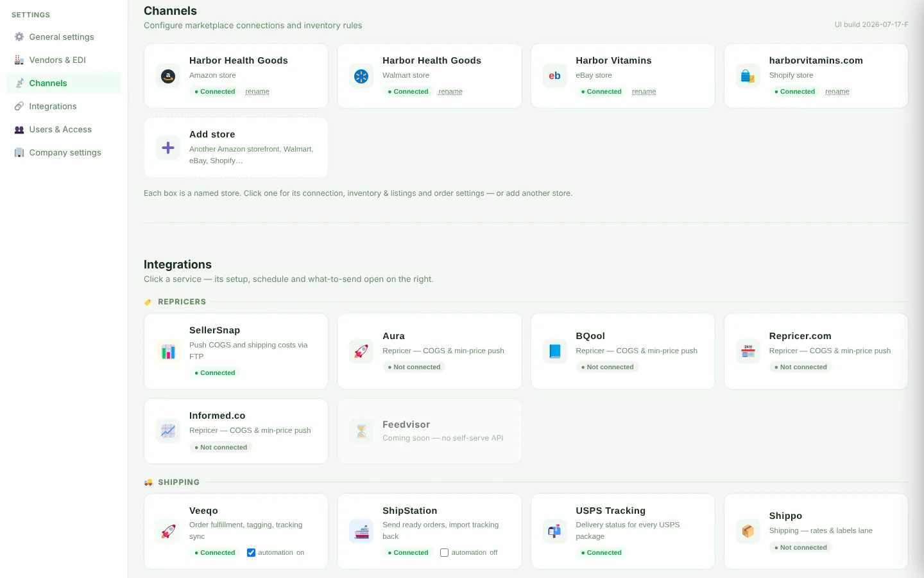Open General settings in the sidebar
Screen dimensions: 924x578
pyautogui.click(x=64, y=37)
